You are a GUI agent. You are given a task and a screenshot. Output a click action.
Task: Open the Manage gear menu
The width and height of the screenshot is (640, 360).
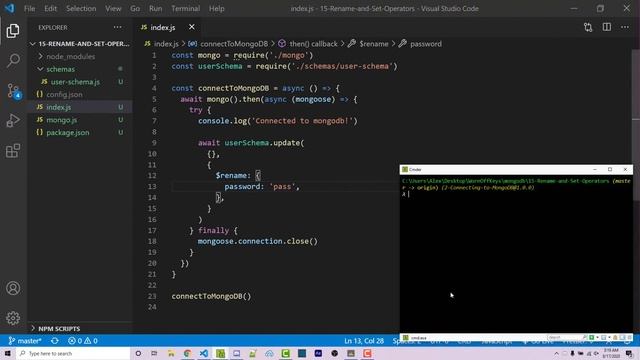pyautogui.click(x=13, y=318)
